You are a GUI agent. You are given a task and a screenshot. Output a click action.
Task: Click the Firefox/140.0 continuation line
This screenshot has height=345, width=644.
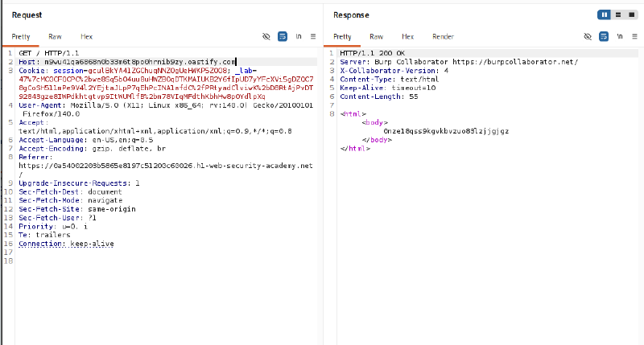click(52, 114)
